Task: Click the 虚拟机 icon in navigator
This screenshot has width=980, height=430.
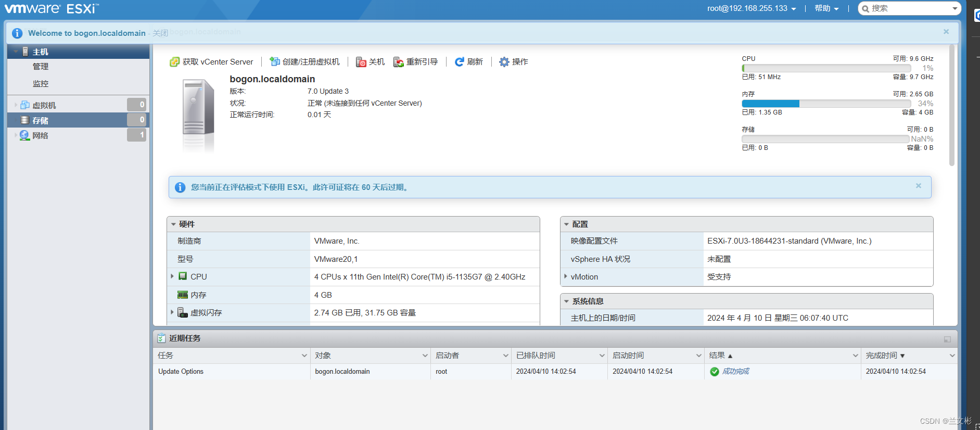Action: point(24,105)
